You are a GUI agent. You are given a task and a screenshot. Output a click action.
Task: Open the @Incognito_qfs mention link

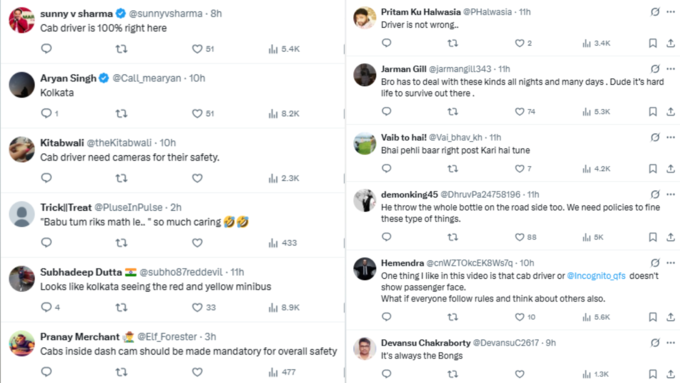tap(596, 276)
